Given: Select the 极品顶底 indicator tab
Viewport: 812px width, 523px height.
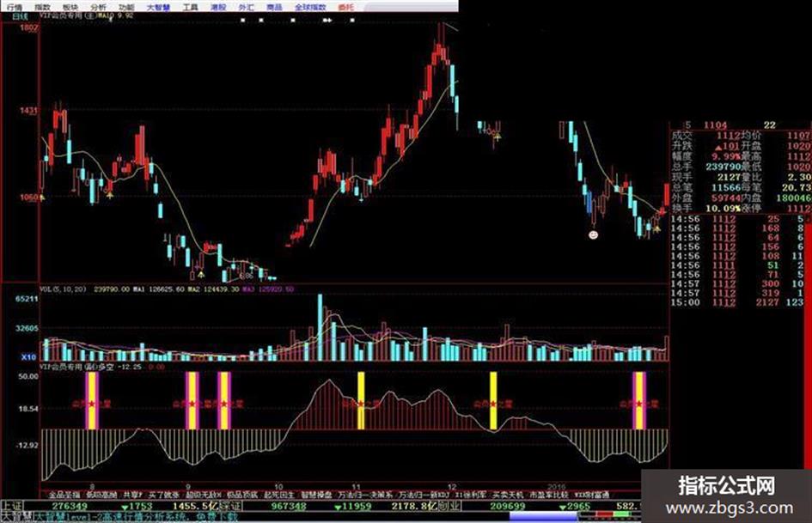Looking at the screenshot, I should tap(241, 495).
